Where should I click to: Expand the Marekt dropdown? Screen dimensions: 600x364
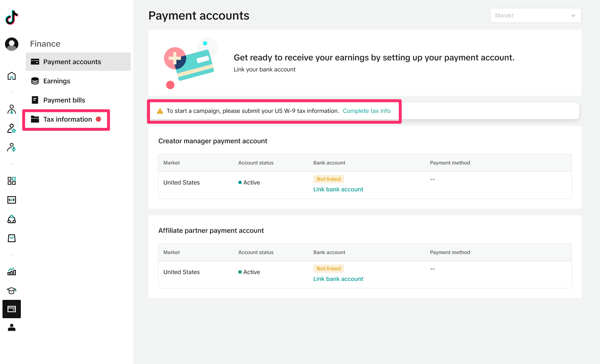pyautogui.click(x=535, y=15)
